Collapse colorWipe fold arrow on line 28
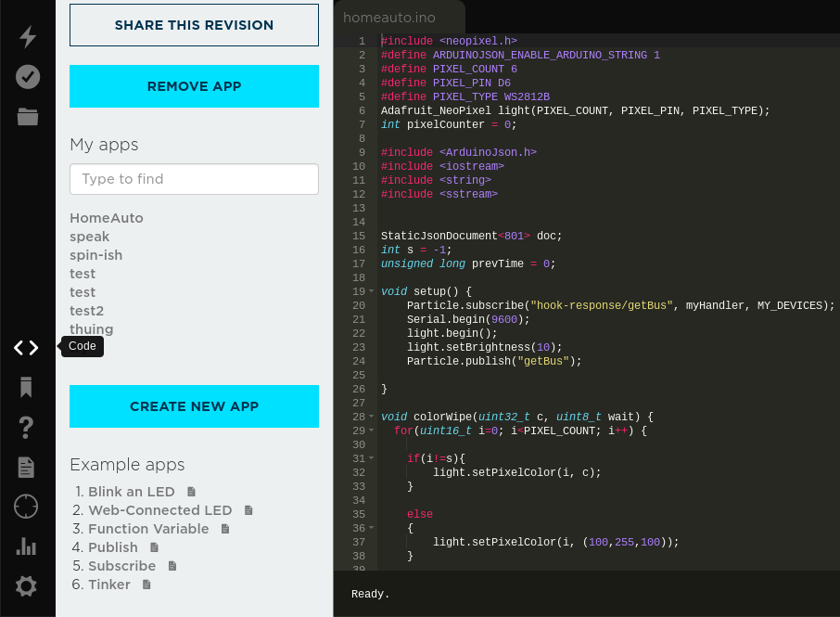Screen dimensions: 840x617 click(x=371, y=417)
